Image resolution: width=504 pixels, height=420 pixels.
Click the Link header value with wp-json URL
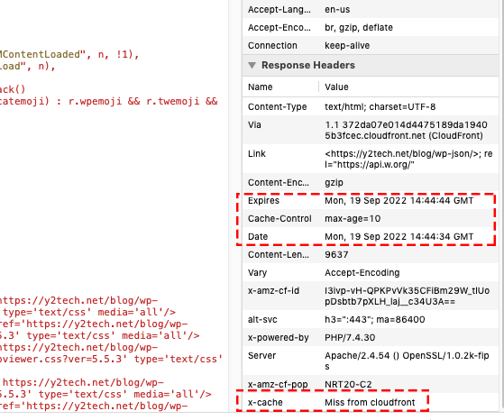pyautogui.click(x=408, y=159)
